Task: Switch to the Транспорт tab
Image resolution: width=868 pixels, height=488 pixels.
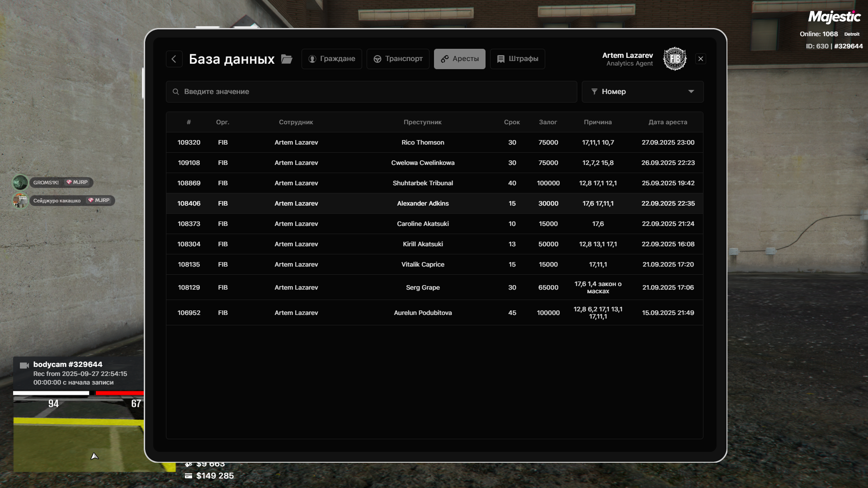Action: pyautogui.click(x=398, y=59)
